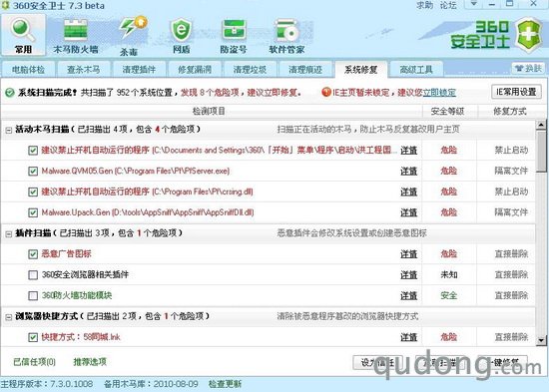
Task: Click the scrollbar down arrow
Action: [541, 340]
